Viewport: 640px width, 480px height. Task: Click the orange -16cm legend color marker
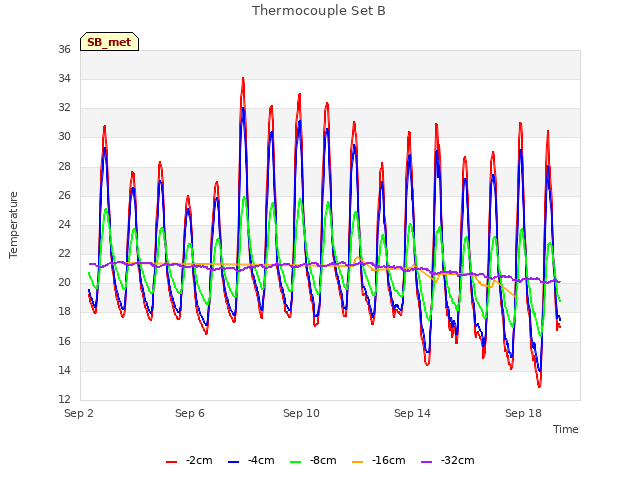358,462
